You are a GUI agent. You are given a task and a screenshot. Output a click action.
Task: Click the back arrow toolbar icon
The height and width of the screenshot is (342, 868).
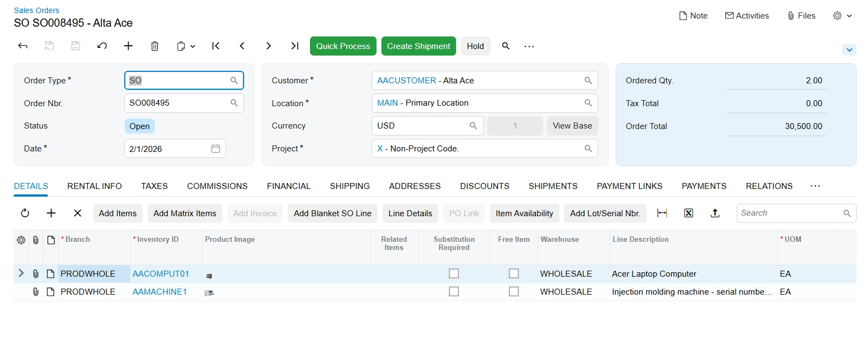tap(23, 46)
